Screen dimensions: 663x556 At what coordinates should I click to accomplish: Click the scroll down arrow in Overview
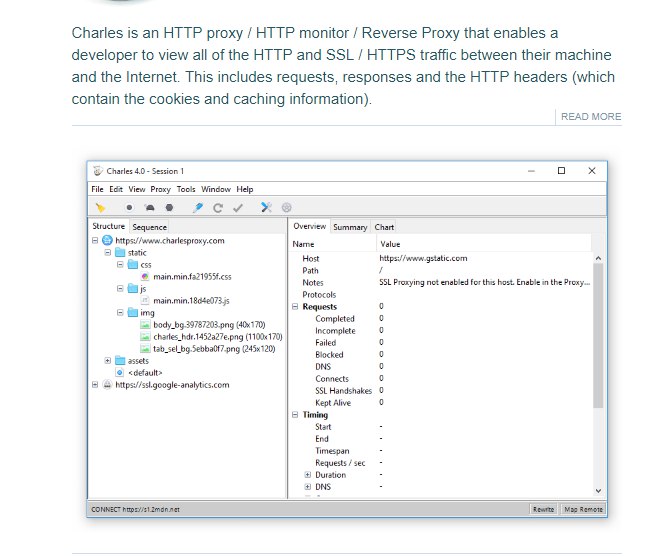[598, 490]
